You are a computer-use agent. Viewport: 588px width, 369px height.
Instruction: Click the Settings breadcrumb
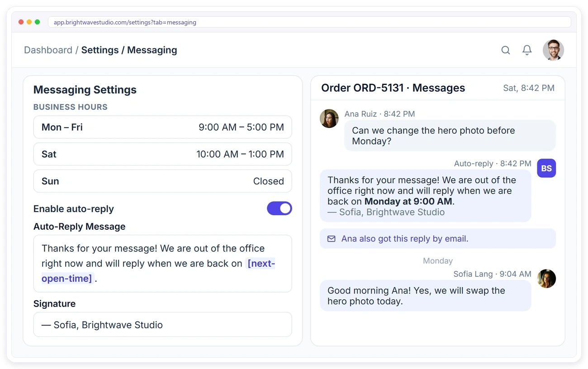pyautogui.click(x=100, y=50)
